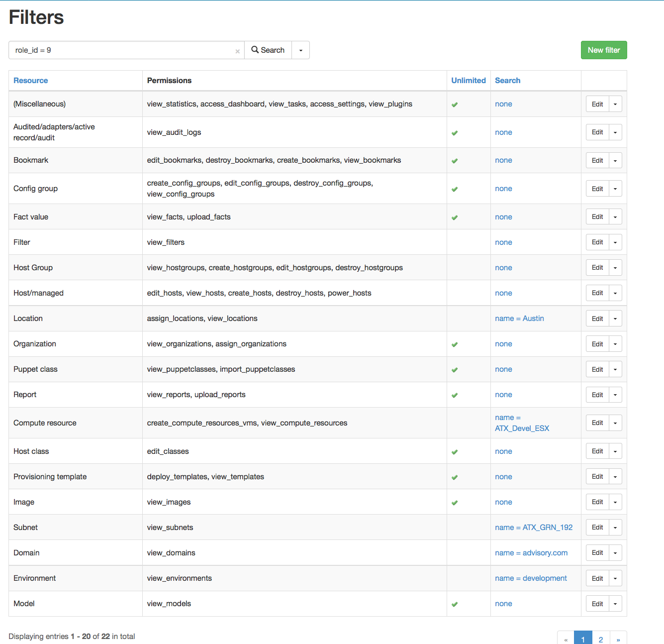Clear the role_id search field with the x icon
This screenshot has width=664, height=644.
pos(237,51)
